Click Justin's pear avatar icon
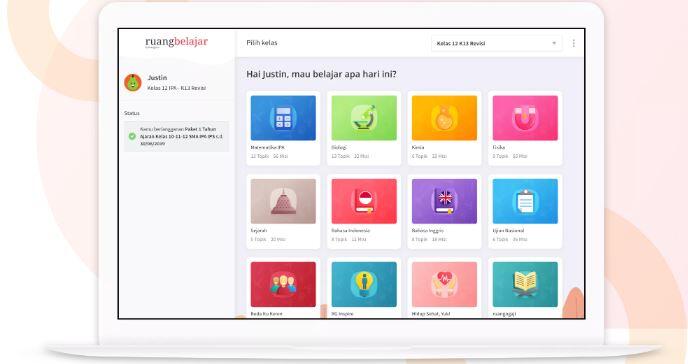Image resolution: width=688 pixels, height=364 pixels. pos(133,82)
